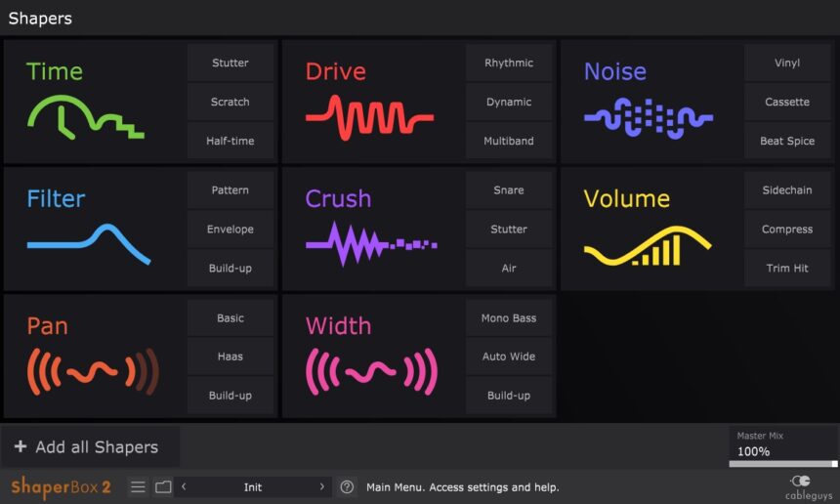
Task: Select the Envelope preset under Filter
Action: 231,230
